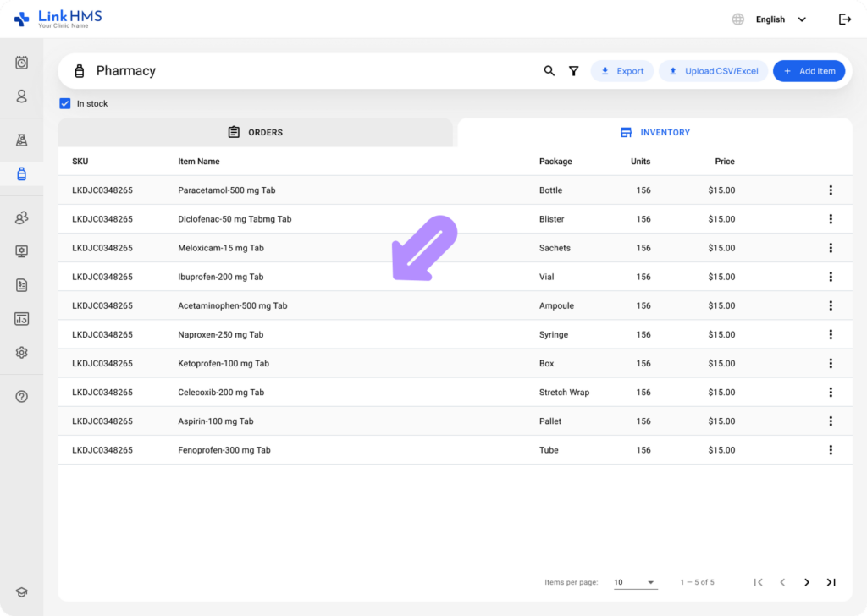867x616 pixels.
Task: Click the Add Item button
Action: [809, 71]
